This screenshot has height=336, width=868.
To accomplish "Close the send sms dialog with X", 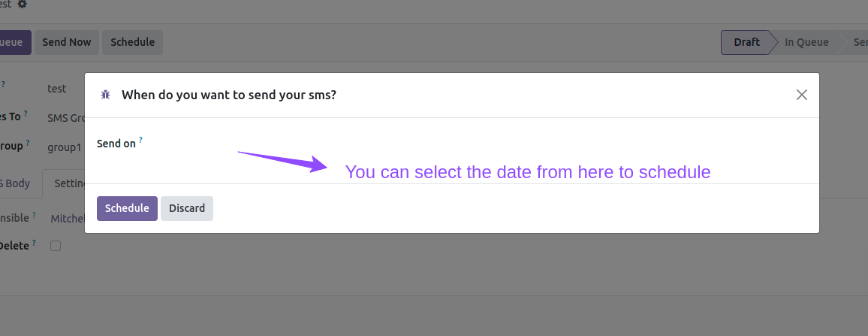I will tap(802, 95).
